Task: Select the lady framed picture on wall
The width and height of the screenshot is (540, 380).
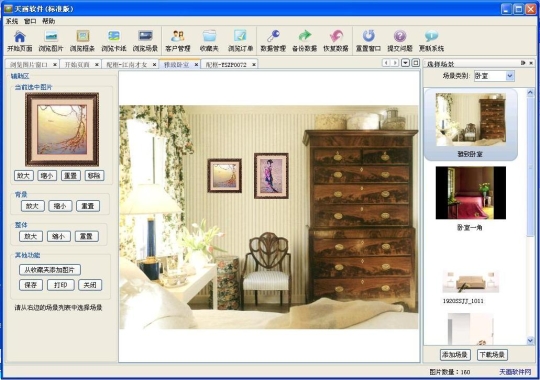Action: click(x=271, y=176)
